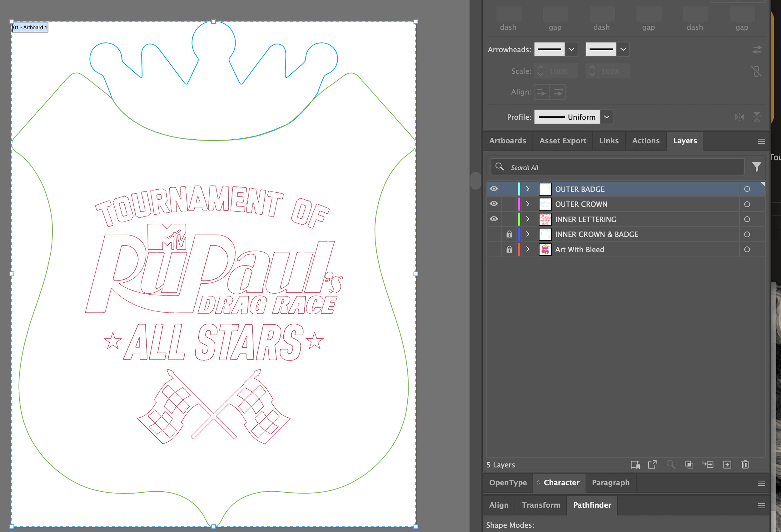Click the target circle for INNER LETTERING
Viewport: 781px width, 532px height.
747,220
